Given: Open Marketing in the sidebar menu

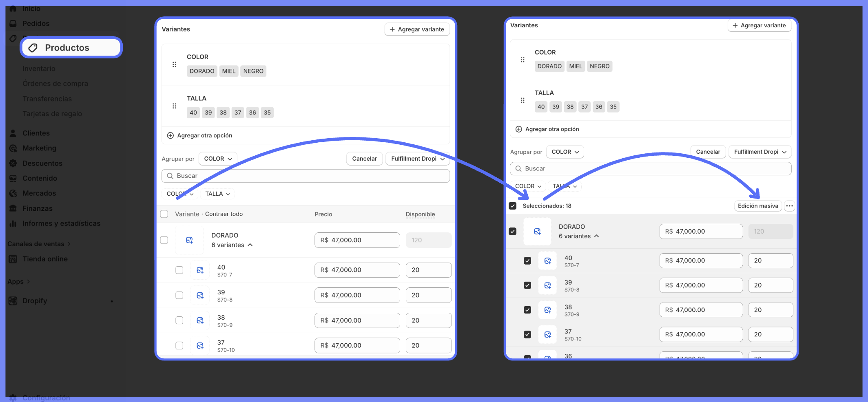Looking at the screenshot, I should click(x=39, y=148).
